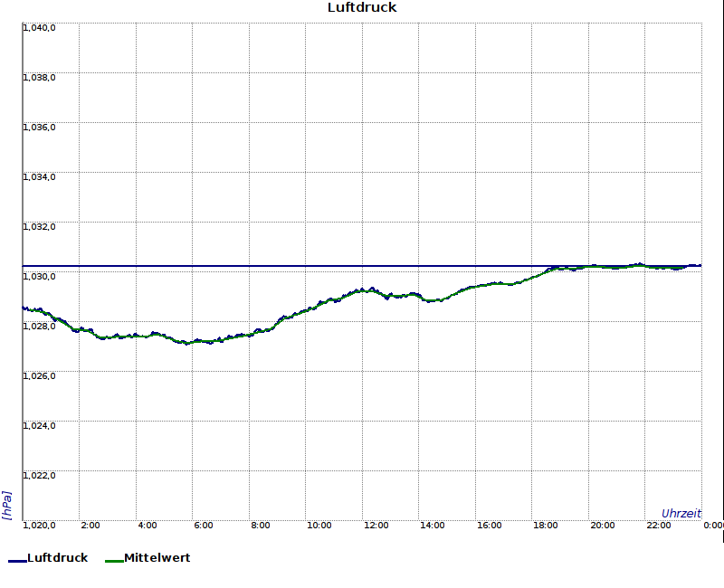This screenshot has width=724, height=588.
Task: Click the 1,022,0 y-axis value
Action: [x=39, y=476]
